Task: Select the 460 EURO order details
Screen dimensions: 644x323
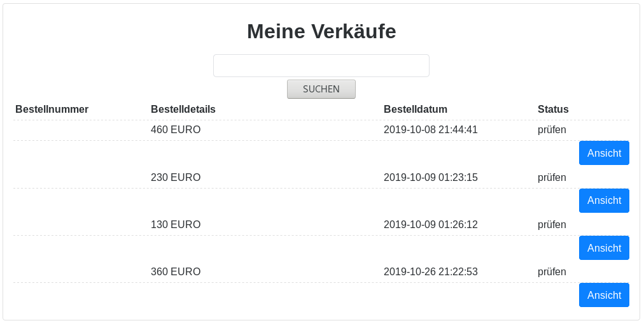Action: 176,130
